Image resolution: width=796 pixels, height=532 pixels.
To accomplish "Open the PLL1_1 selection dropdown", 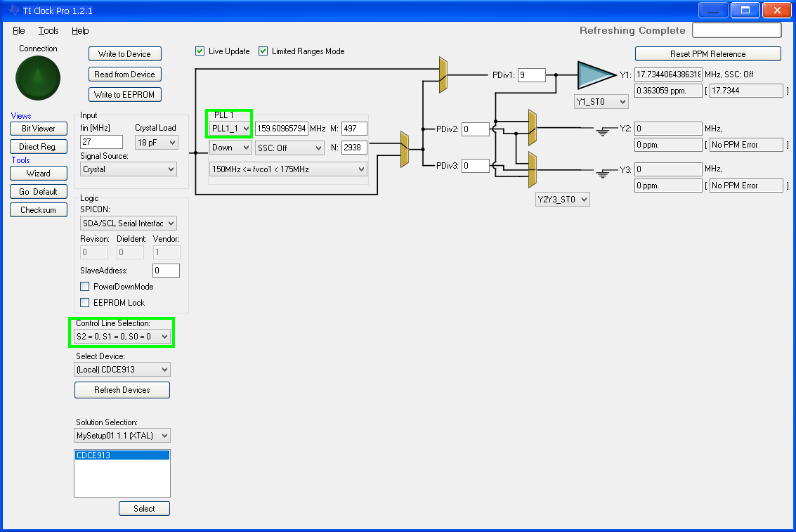I will (230, 129).
